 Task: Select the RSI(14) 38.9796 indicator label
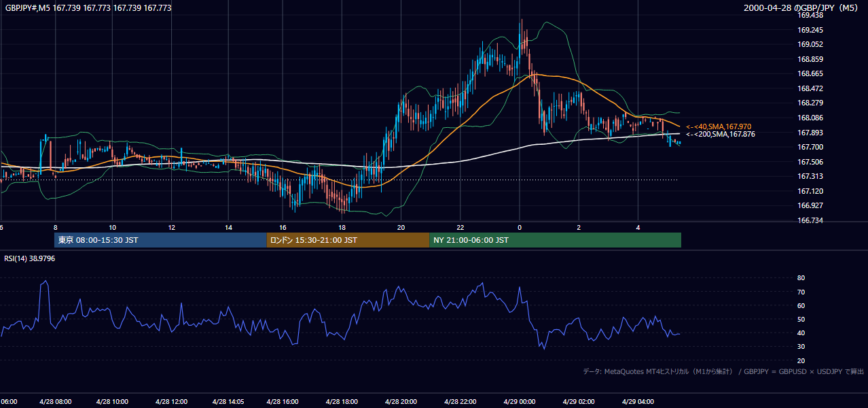tap(29, 258)
